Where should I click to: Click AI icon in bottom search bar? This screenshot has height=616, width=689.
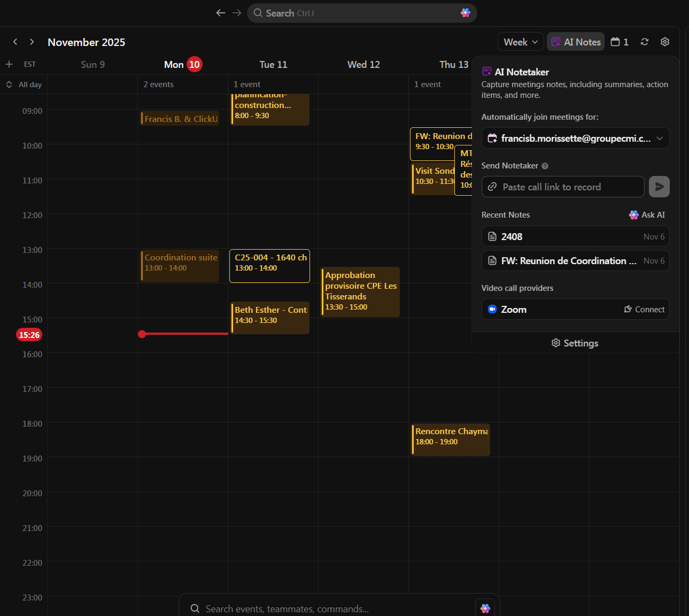point(485,609)
